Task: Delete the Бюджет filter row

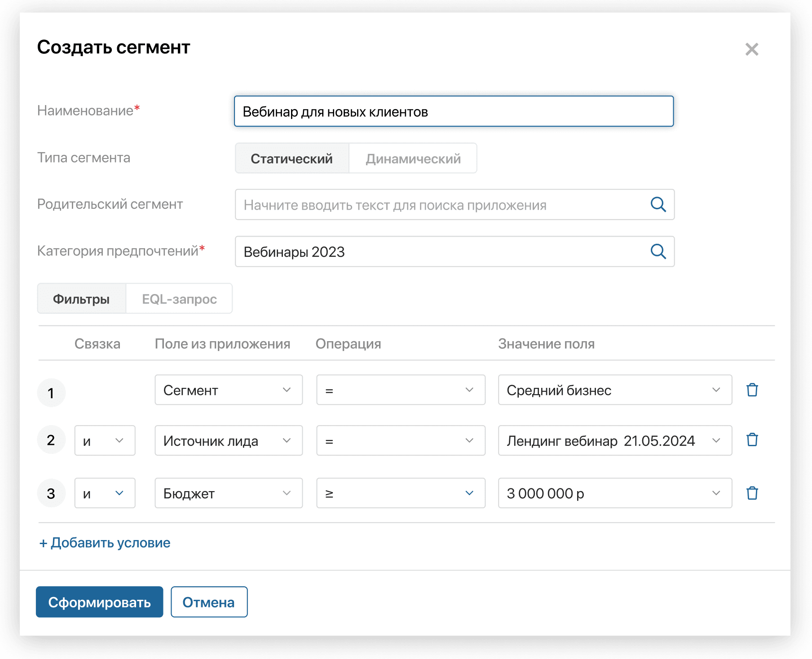Action: point(752,493)
